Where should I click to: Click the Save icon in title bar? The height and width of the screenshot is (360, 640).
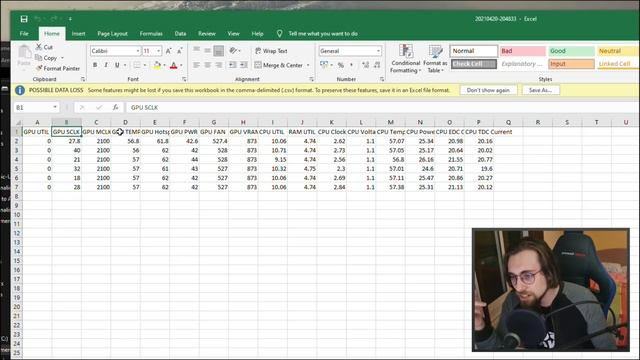click(x=24, y=19)
